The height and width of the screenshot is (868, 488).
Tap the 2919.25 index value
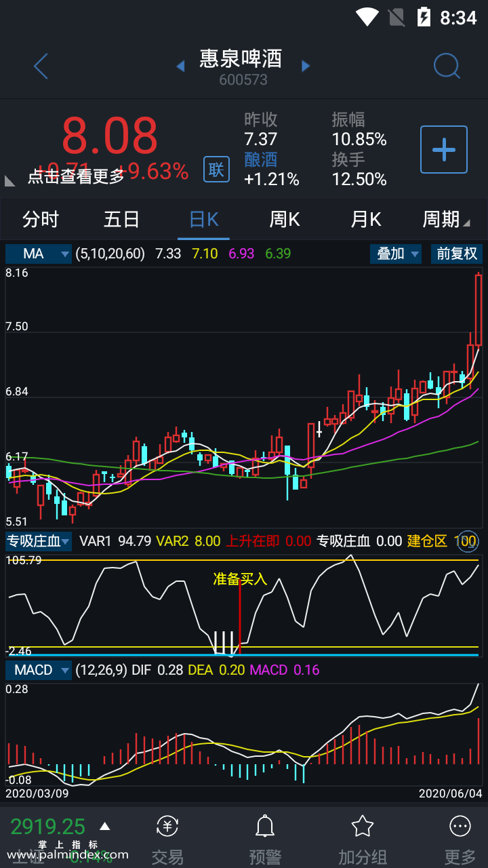[48, 827]
